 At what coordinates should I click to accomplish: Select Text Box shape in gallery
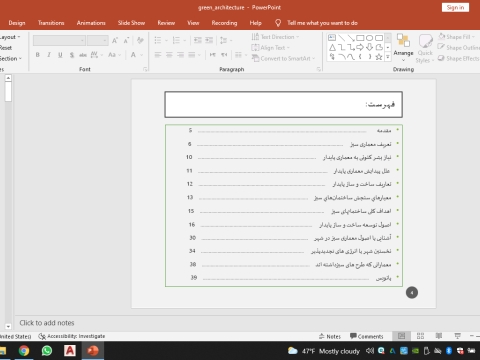coord(332,38)
